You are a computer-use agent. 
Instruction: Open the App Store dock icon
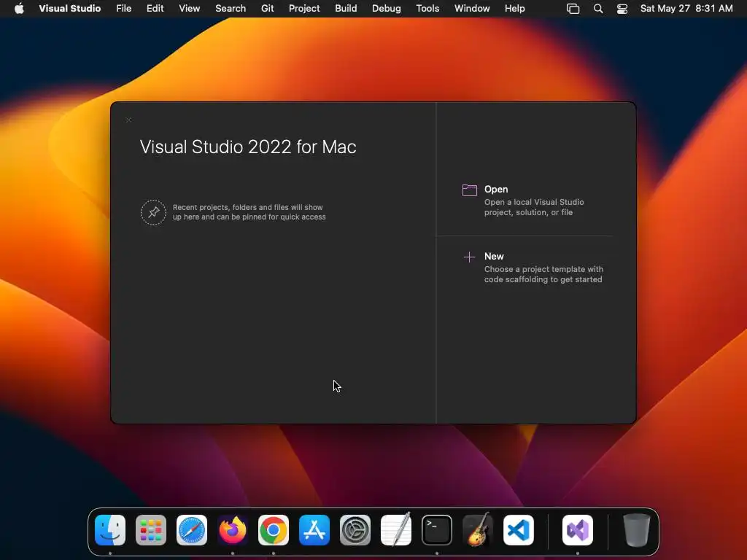tap(314, 530)
